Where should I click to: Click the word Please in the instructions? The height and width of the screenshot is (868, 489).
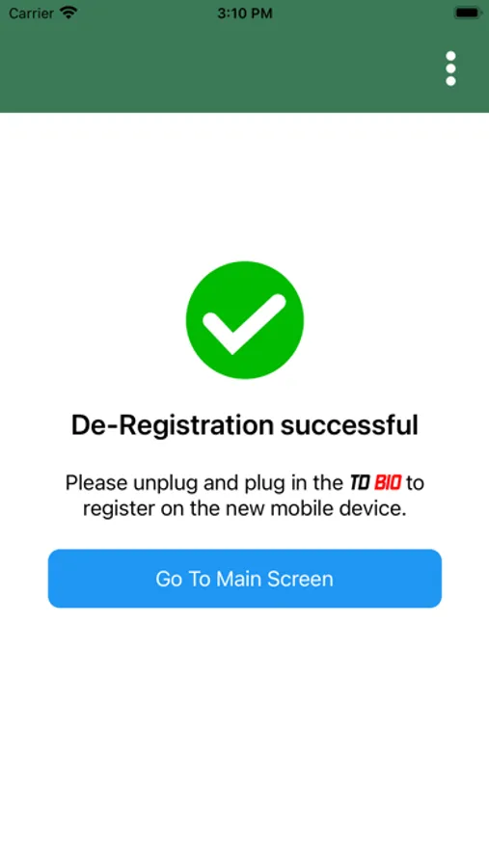pos(96,483)
